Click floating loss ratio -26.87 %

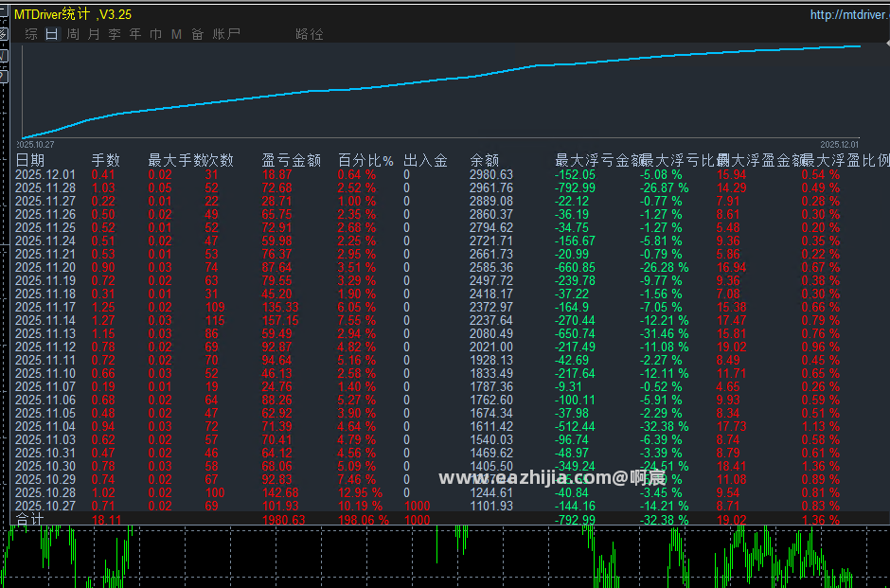click(x=664, y=187)
